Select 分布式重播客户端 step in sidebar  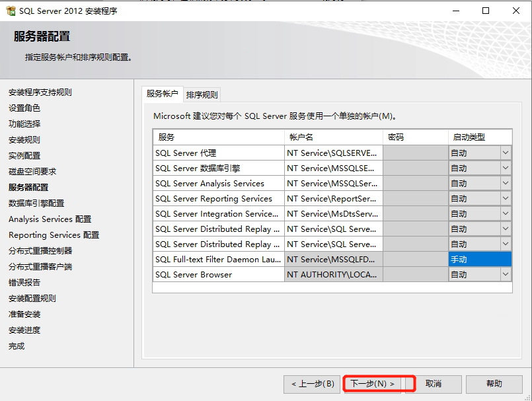[x=40, y=267]
